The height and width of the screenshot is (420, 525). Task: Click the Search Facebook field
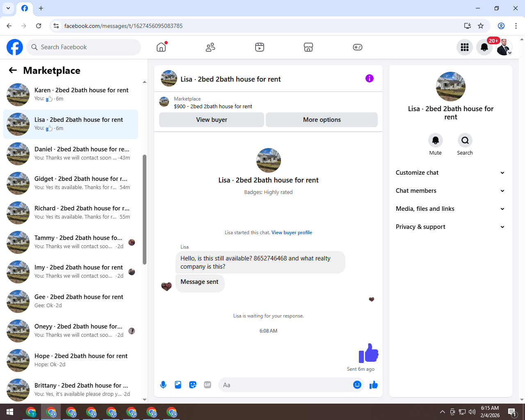[x=84, y=47]
